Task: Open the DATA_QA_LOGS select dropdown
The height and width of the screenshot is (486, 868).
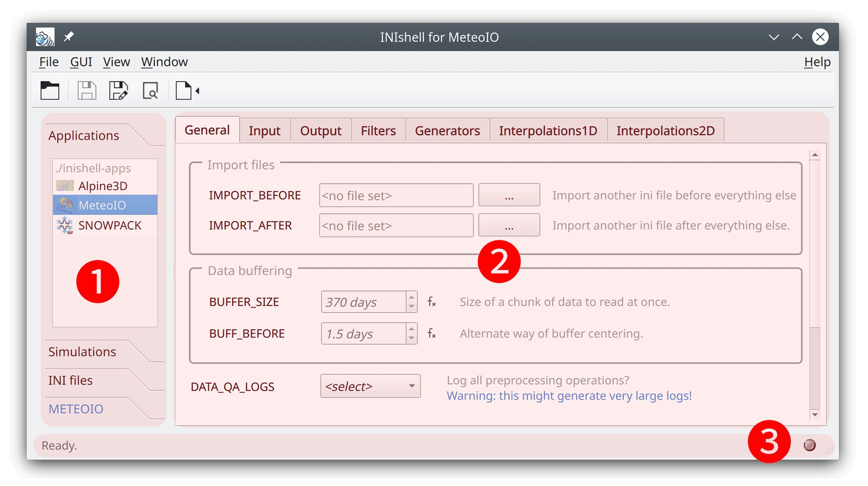Action: tap(370, 386)
